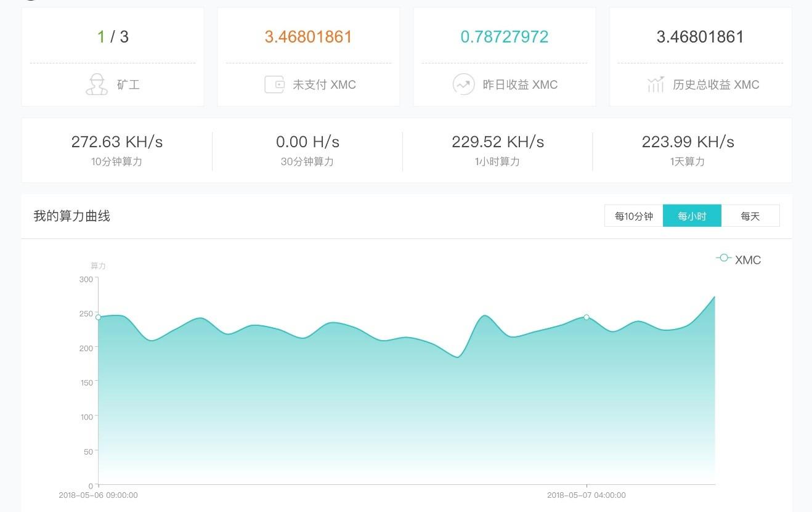
Task: Click the bar chart icon beside 历史总收益 XMC
Action: [x=656, y=84]
